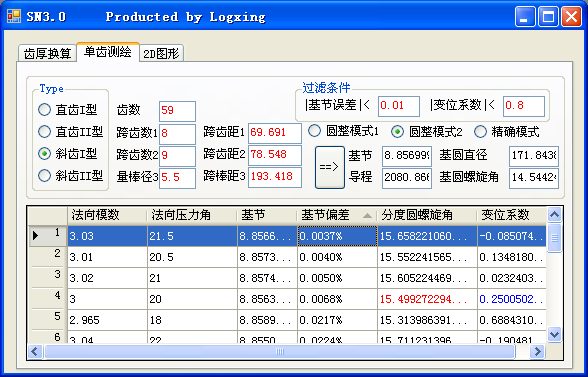Click the 0.0037% 基节偏差 cell
The height and width of the screenshot is (377, 588).
click(337, 236)
